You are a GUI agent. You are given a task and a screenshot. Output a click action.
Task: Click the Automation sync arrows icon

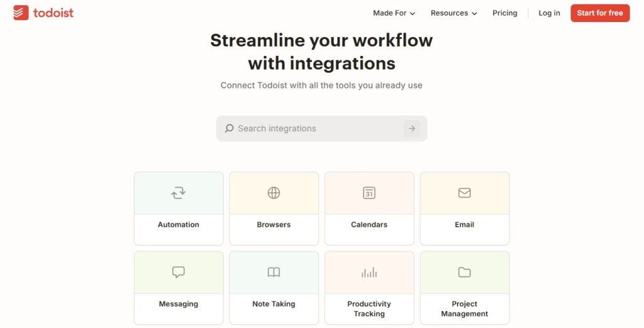click(179, 193)
